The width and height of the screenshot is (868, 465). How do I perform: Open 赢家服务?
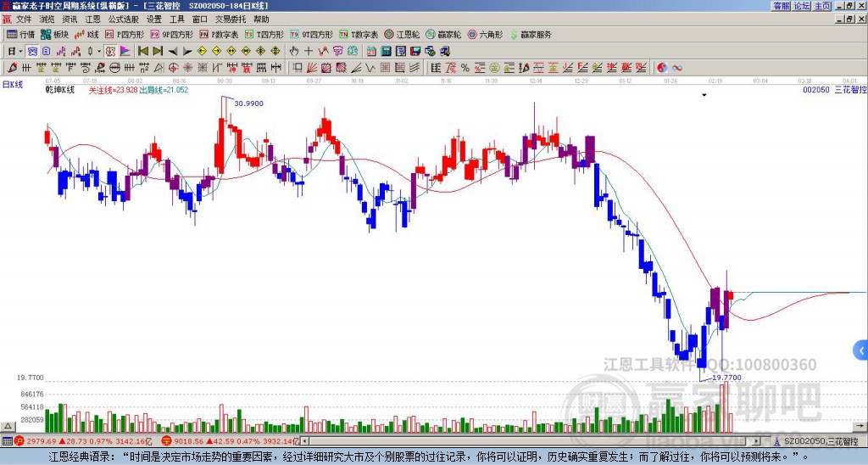530,34
